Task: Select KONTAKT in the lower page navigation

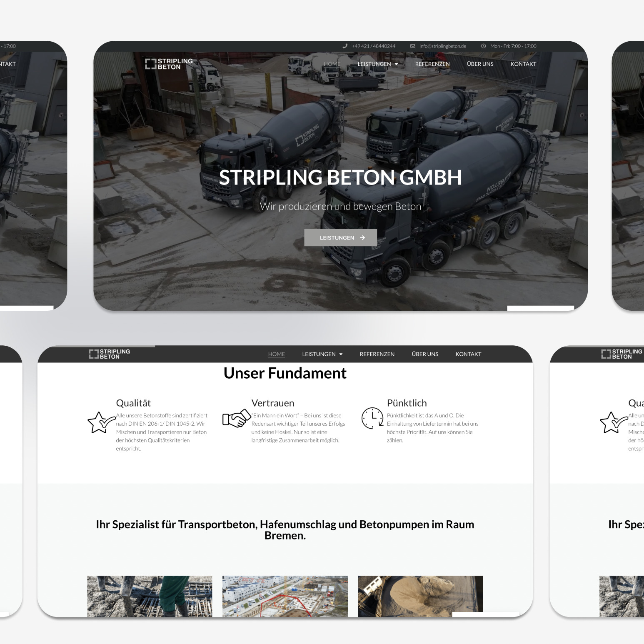Action: pyautogui.click(x=468, y=354)
